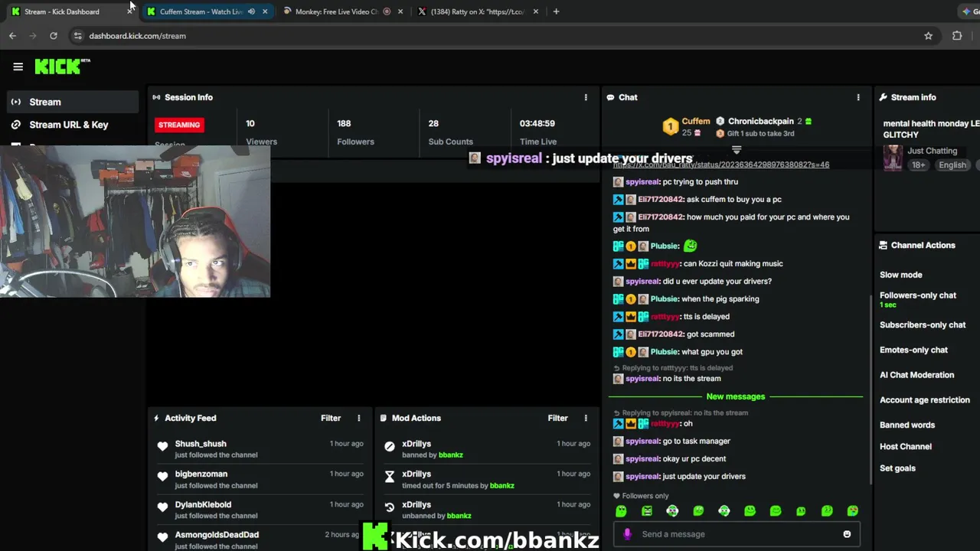Bookmark this page with the star icon
Viewport: 980px width, 551px height.
click(x=929, y=36)
